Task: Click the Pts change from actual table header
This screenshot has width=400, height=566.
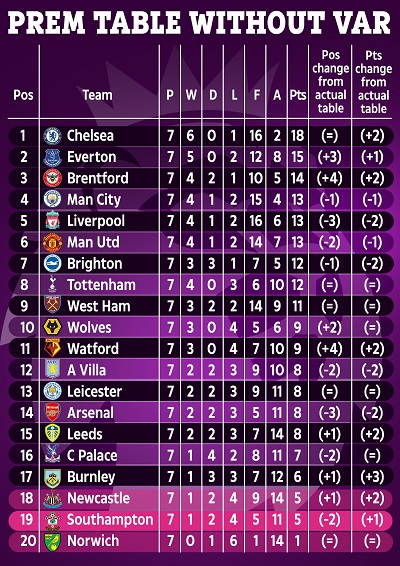Action: tap(373, 82)
